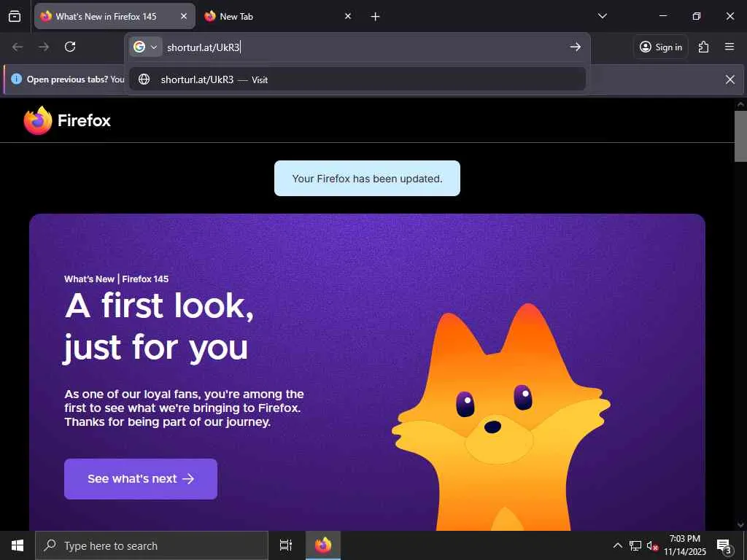Minimize the Firefox window
747x560 pixels.
[x=662, y=16]
